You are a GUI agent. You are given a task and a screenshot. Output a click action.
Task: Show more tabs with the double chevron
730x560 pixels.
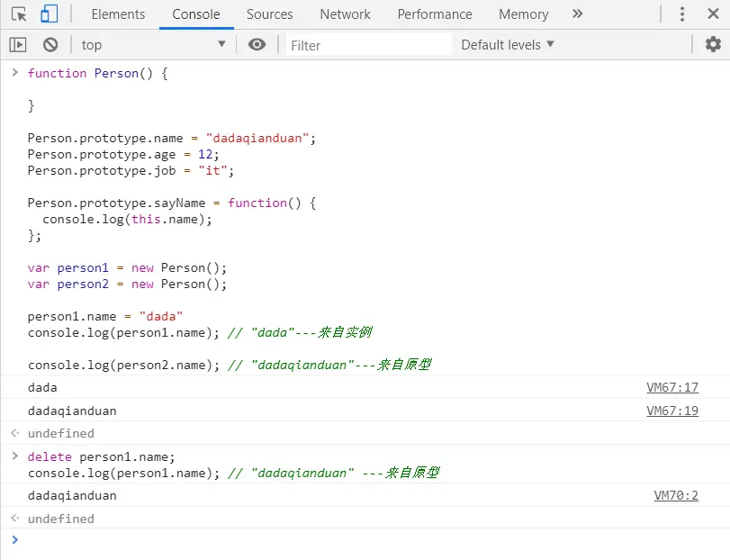pos(577,14)
